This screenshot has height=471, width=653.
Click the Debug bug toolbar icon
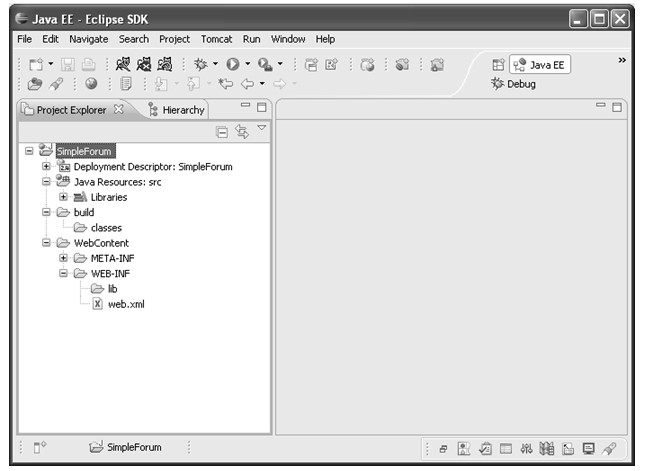coord(201,64)
